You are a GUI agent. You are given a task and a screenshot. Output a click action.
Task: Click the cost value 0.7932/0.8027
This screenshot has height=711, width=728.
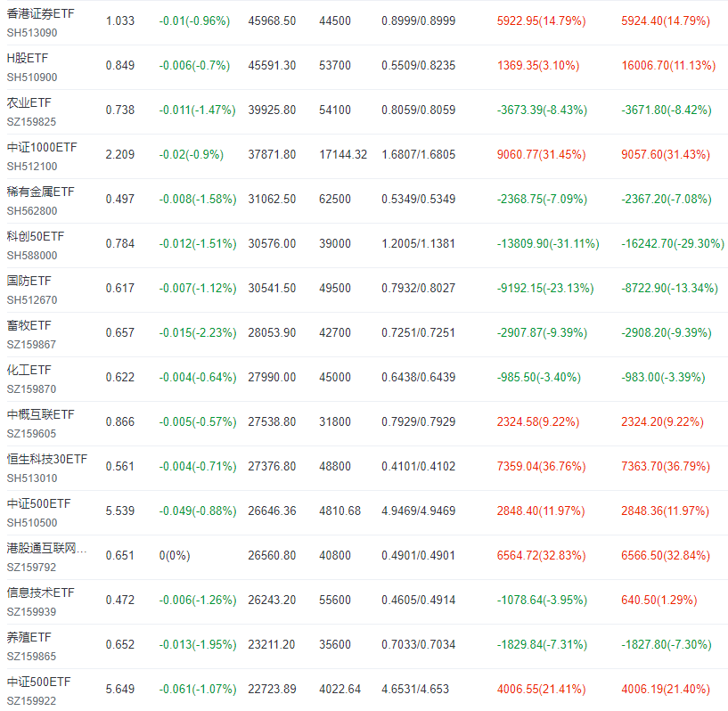click(418, 289)
